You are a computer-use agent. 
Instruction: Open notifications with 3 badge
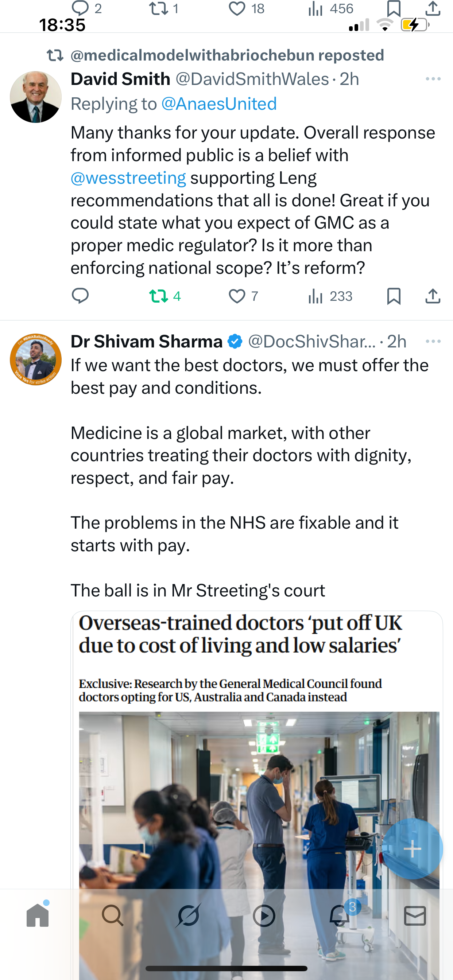pyautogui.click(x=340, y=915)
